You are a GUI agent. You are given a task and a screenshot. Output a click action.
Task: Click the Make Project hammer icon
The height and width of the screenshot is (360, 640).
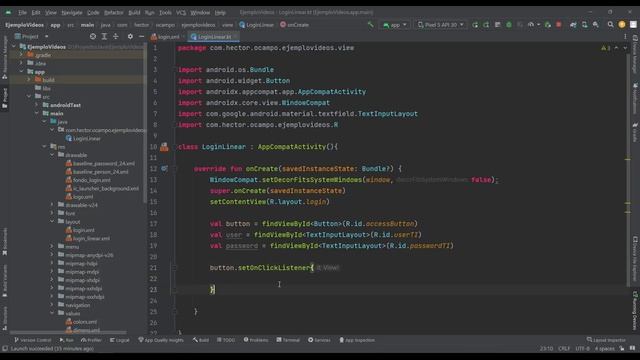[x=371, y=25]
